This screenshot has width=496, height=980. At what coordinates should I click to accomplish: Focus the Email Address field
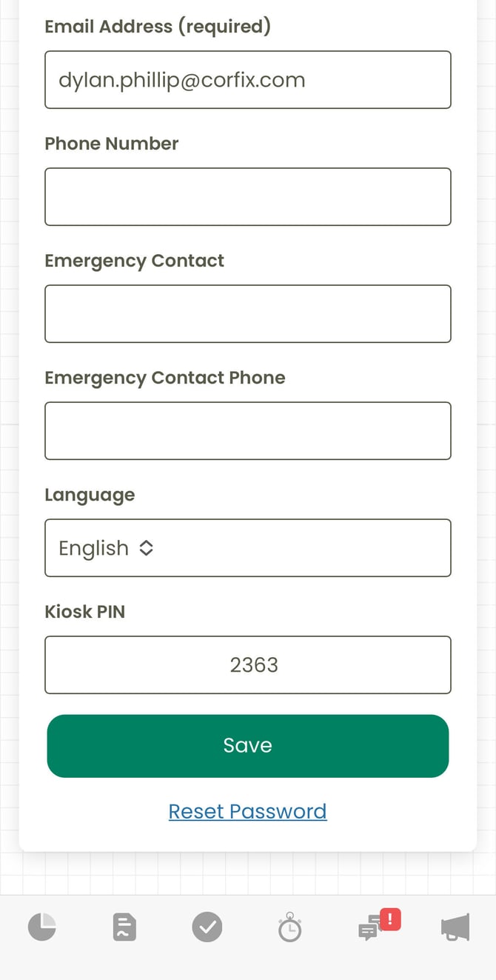(247, 80)
